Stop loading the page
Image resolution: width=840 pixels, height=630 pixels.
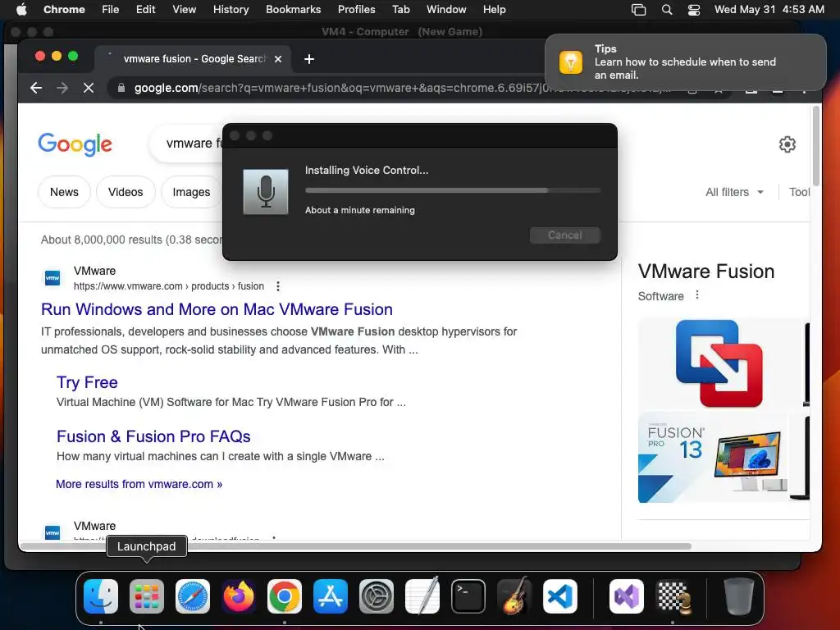pyautogui.click(x=89, y=88)
